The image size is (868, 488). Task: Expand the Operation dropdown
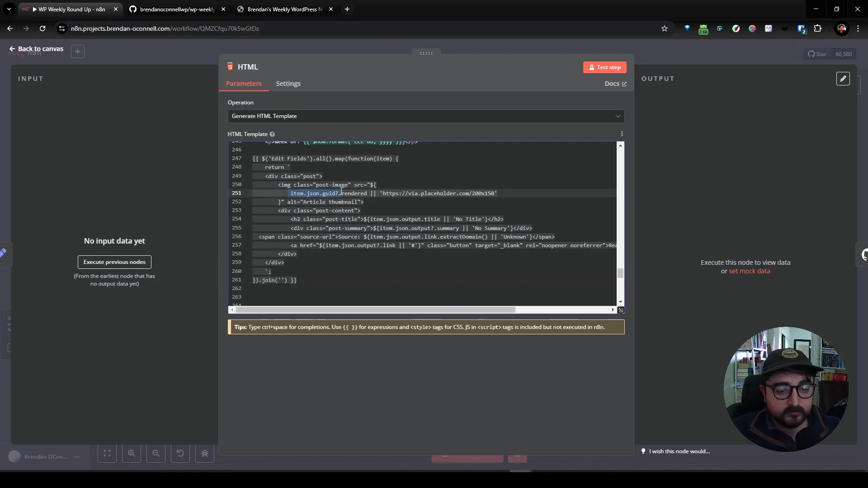click(426, 116)
